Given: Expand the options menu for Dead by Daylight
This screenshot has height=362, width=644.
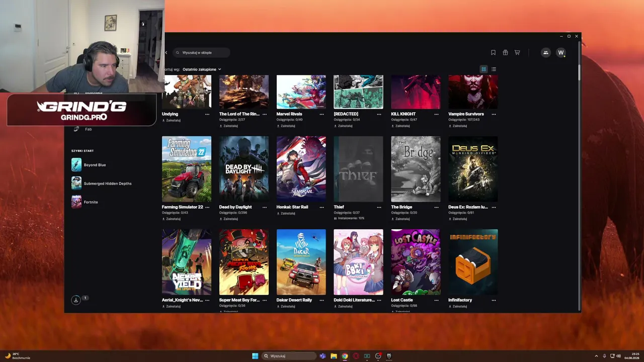Looking at the screenshot, I should tap(264, 207).
